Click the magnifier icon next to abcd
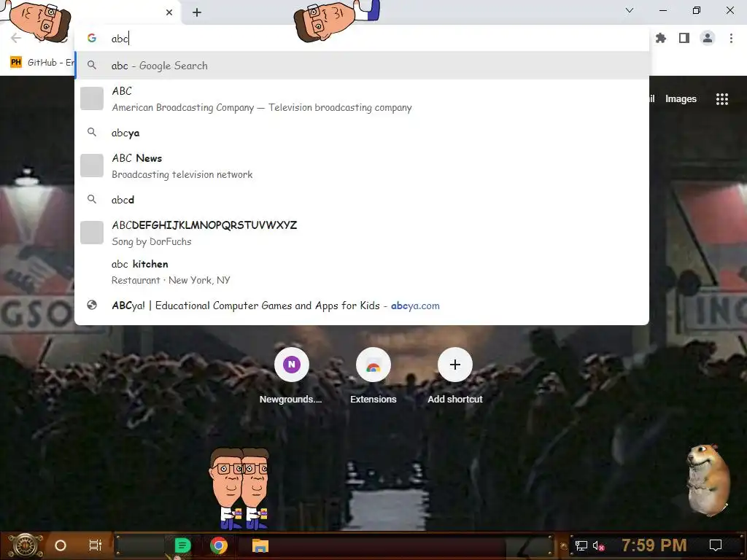 92,200
